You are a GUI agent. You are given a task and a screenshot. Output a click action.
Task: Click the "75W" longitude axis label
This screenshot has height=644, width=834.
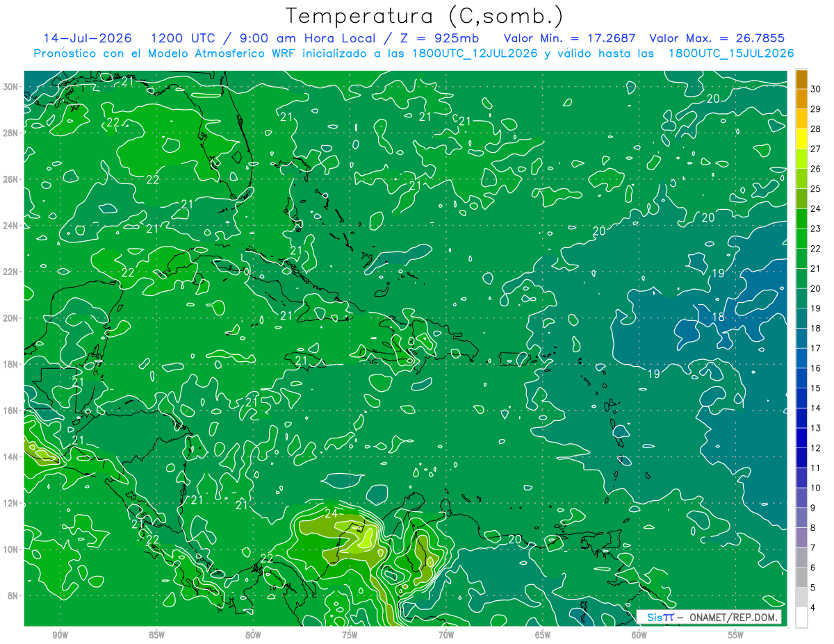point(350,635)
